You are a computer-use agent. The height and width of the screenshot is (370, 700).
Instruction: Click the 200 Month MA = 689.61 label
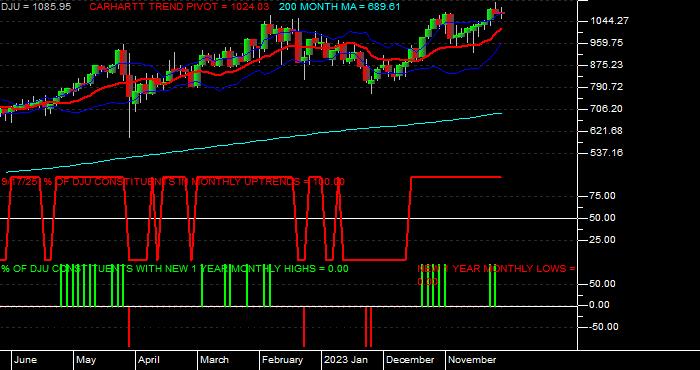(x=340, y=7)
